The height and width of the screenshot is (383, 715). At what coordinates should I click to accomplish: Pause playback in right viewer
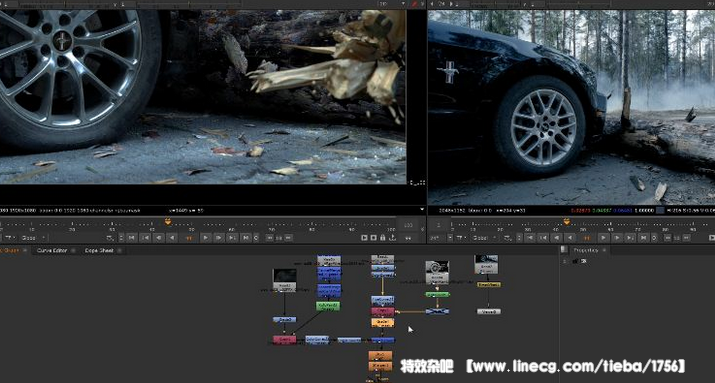click(586, 238)
